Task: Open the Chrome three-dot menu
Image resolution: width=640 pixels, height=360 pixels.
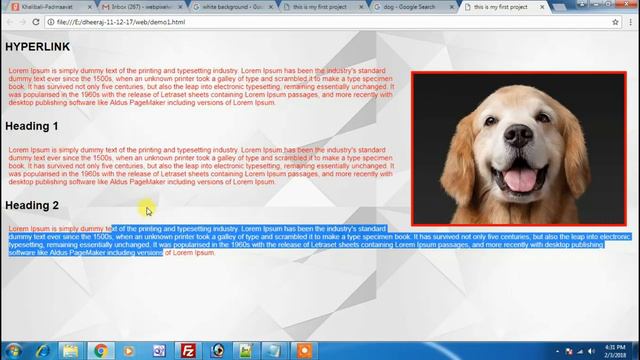Action: tap(631, 22)
